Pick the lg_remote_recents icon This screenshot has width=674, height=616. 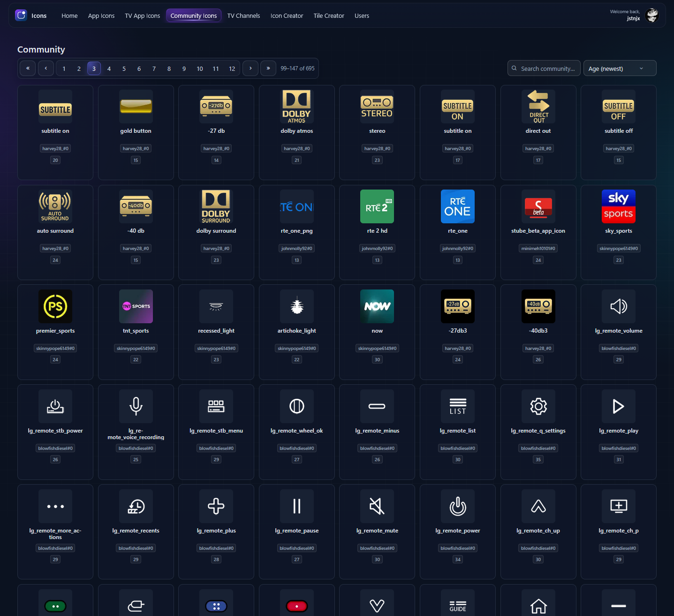click(x=136, y=506)
